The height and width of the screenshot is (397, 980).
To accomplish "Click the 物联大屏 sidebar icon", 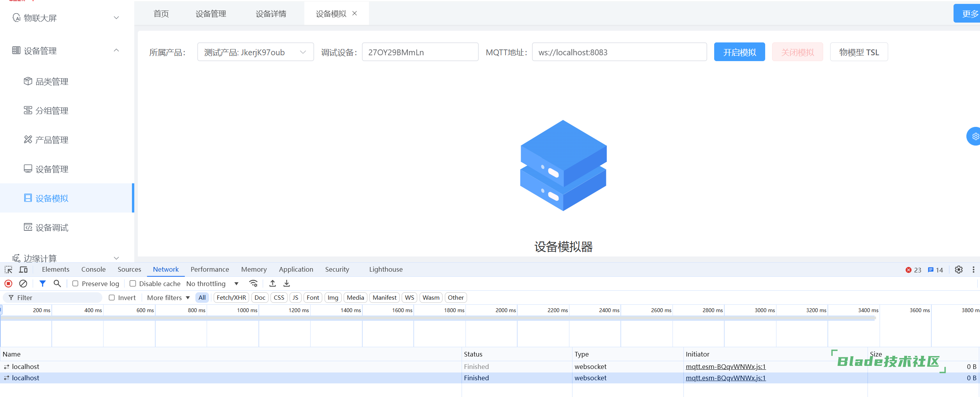I will tap(16, 18).
